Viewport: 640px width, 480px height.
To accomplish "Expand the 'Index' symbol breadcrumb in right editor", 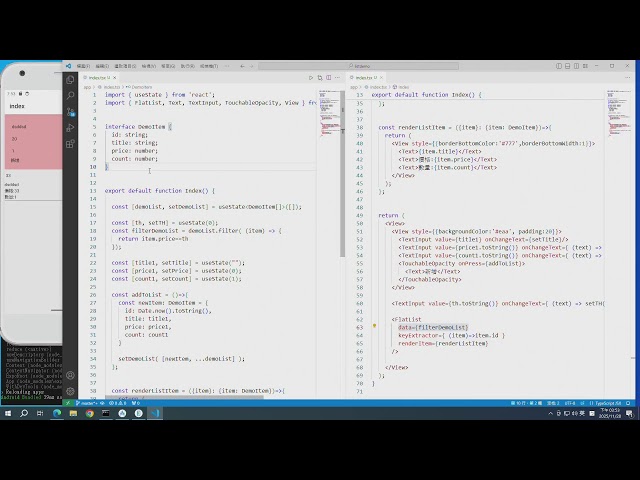I will pos(405,87).
